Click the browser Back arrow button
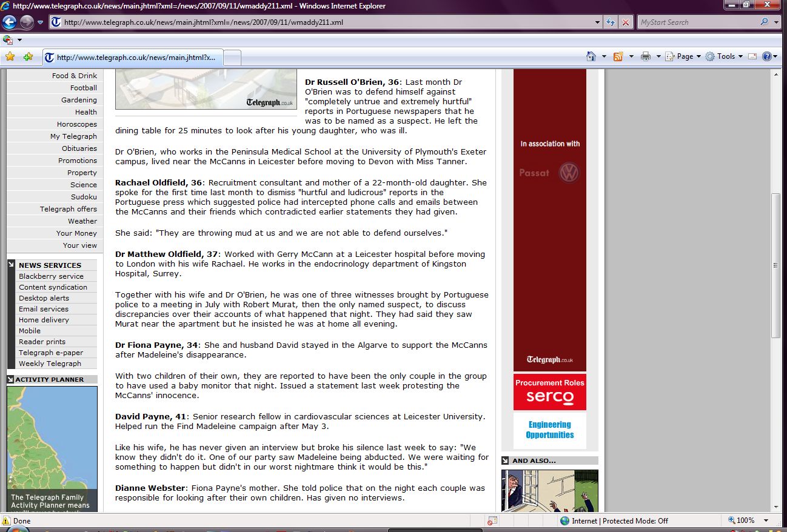Screen dimensions: 787x532 (x=10, y=22)
